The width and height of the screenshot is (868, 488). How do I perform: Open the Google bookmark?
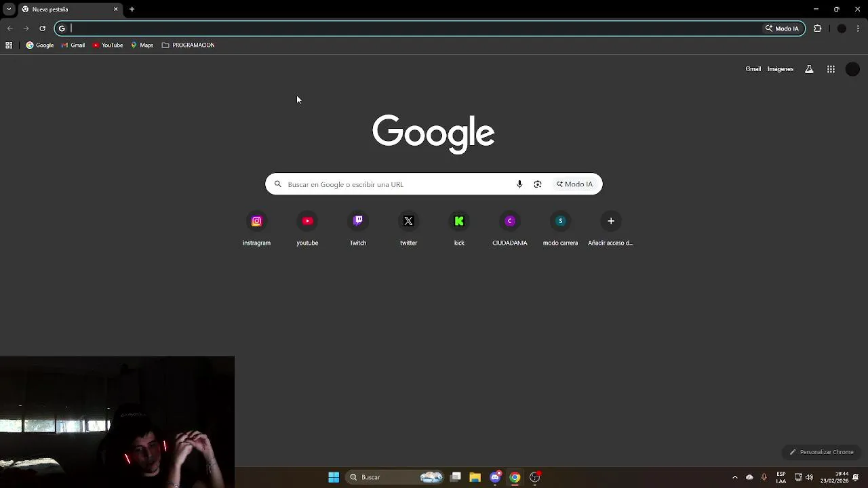[x=40, y=45]
